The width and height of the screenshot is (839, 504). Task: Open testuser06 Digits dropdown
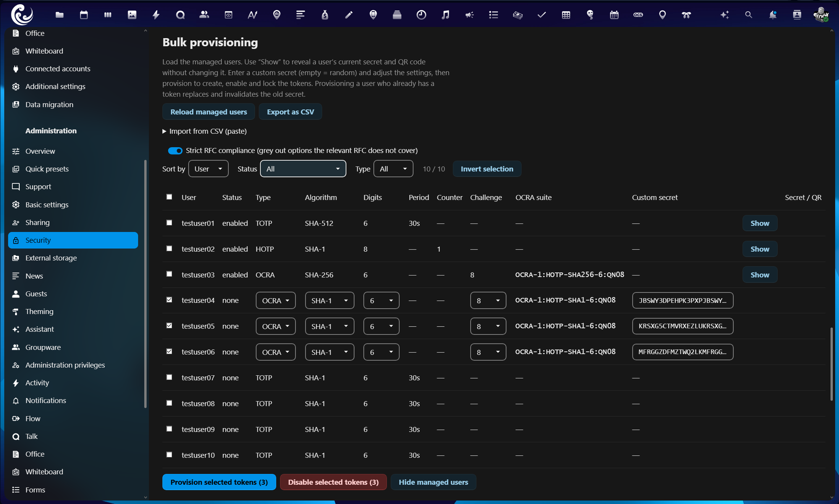[x=381, y=352]
